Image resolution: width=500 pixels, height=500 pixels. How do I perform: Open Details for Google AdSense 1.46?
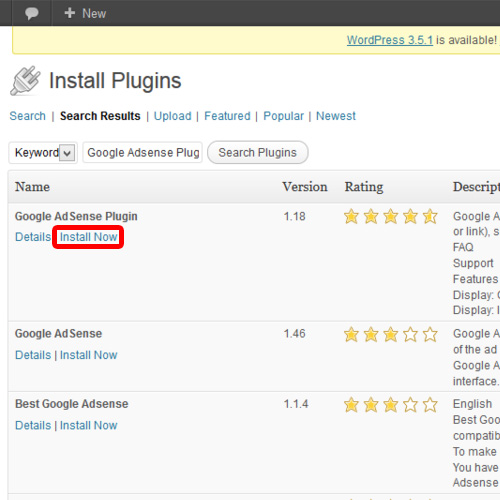pyautogui.click(x=33, y=355)
